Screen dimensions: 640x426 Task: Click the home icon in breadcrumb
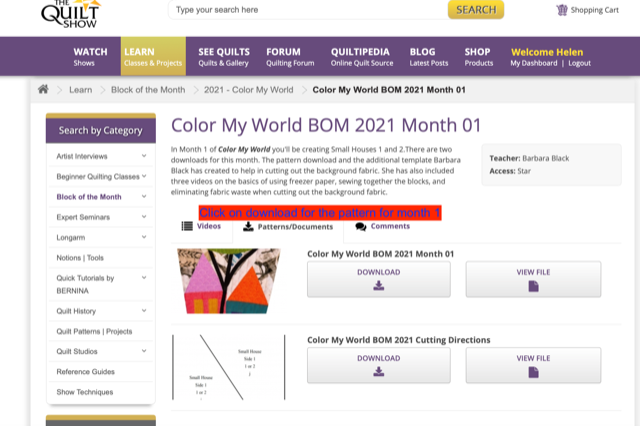43,89
